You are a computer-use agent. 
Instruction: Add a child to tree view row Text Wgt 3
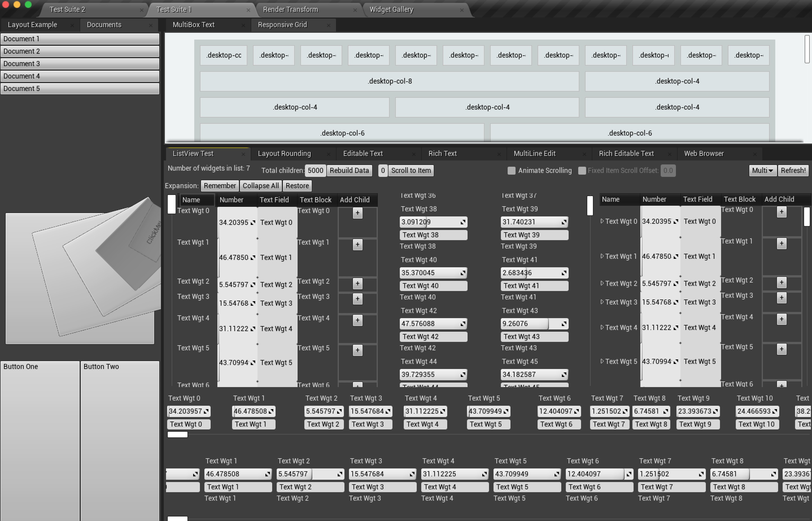[781, 298]
